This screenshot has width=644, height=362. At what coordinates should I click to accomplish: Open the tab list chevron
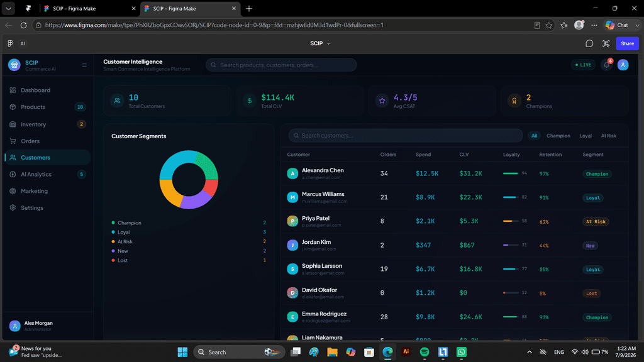click(8, 8)
